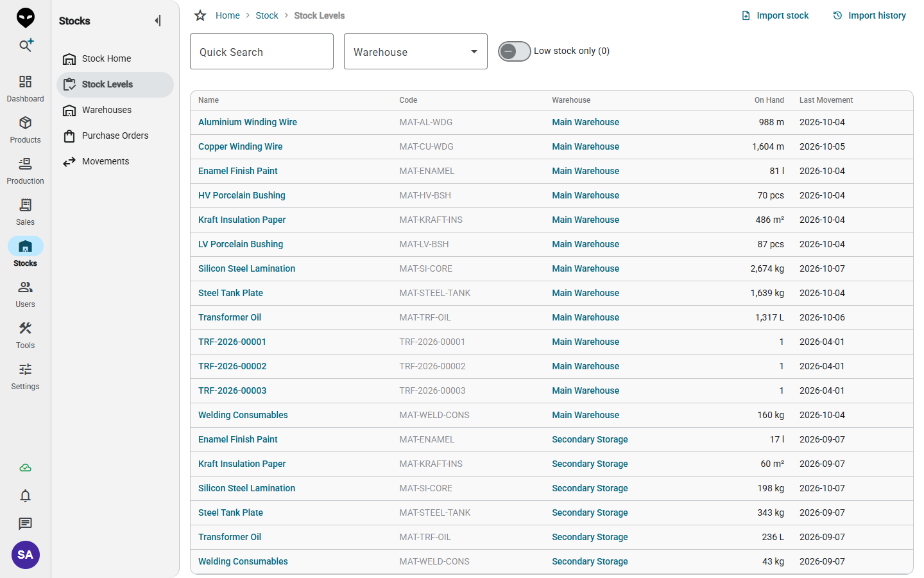Open Movements in sidebar
924x578 pixels.
point(115,161)
